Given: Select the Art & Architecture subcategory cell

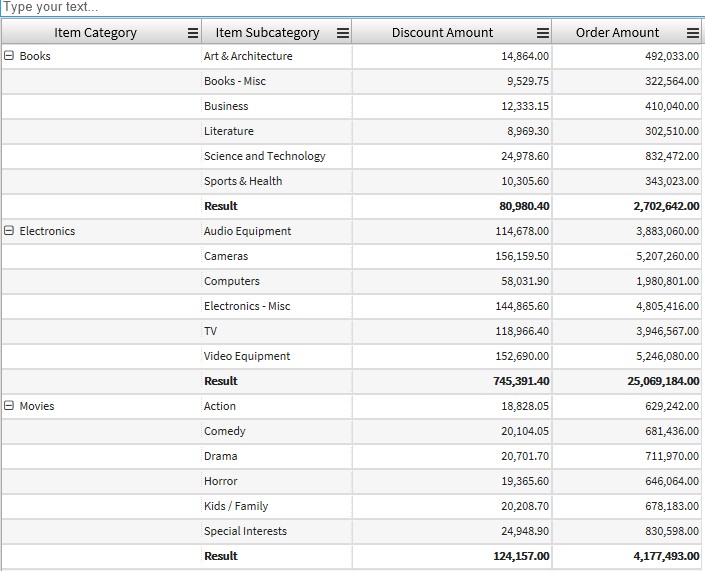Looking at the screenshot, I should (248, 56).
